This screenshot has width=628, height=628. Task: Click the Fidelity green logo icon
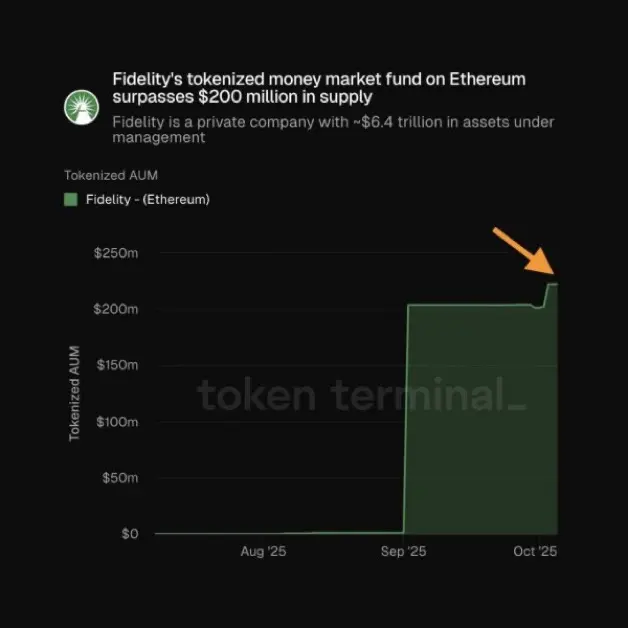pos(81,107)
